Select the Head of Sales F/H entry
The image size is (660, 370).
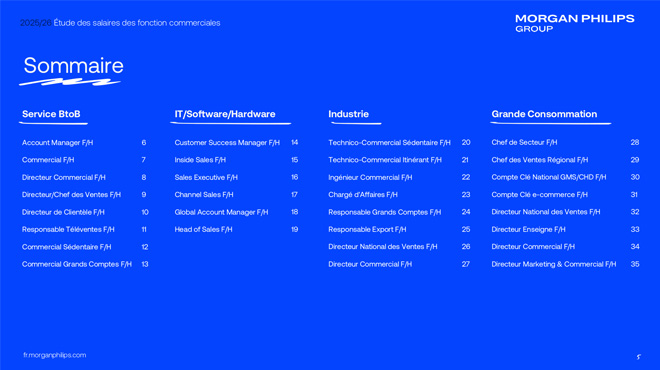click(203, 229)
